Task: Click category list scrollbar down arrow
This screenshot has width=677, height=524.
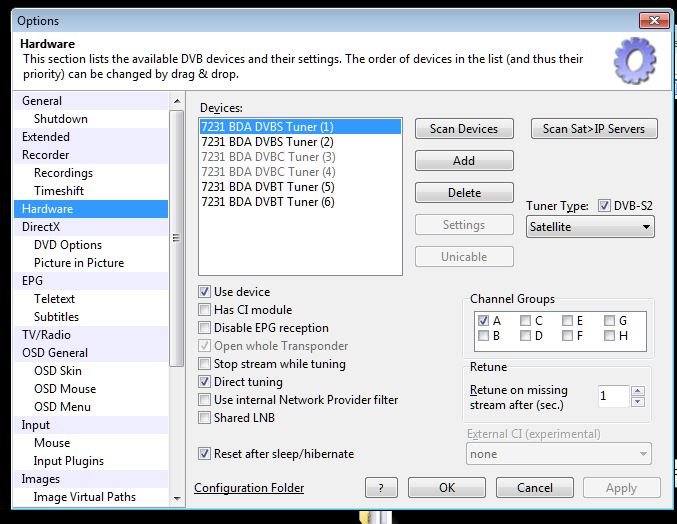Action: point(177,499)
